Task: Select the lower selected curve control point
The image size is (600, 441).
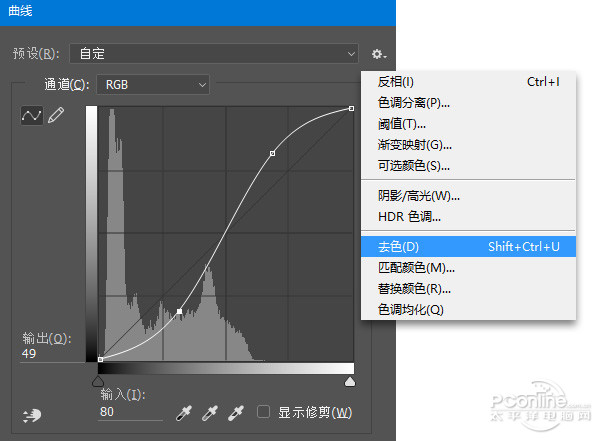Action: coord(179,312)
